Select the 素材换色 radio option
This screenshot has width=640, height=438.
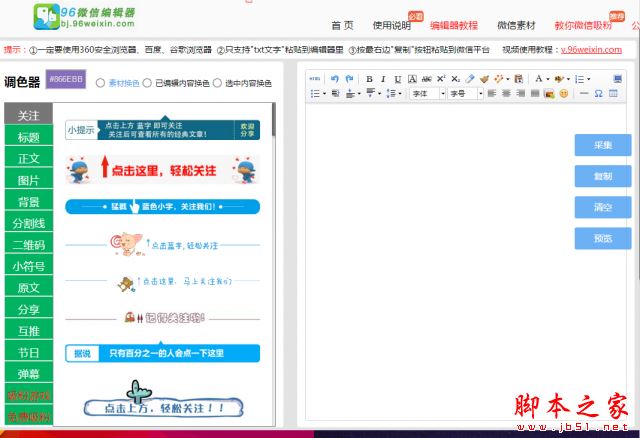[x=100, y=83]
